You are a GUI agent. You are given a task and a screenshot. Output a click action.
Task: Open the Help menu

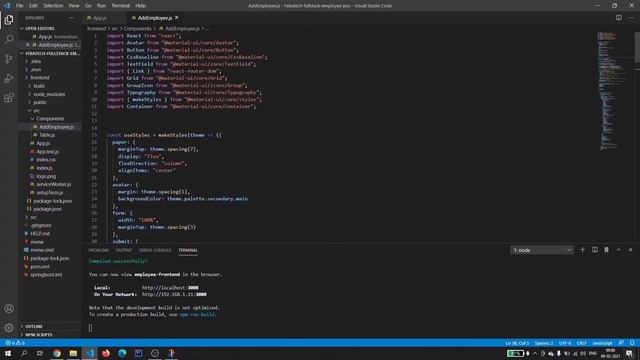(x=140, y=6)
